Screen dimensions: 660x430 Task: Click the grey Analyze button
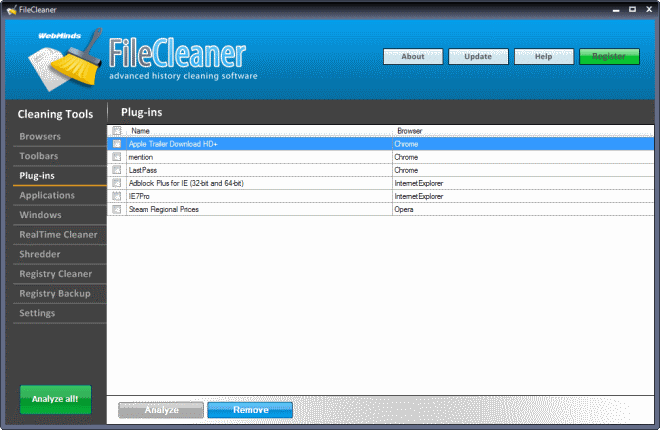161,410
